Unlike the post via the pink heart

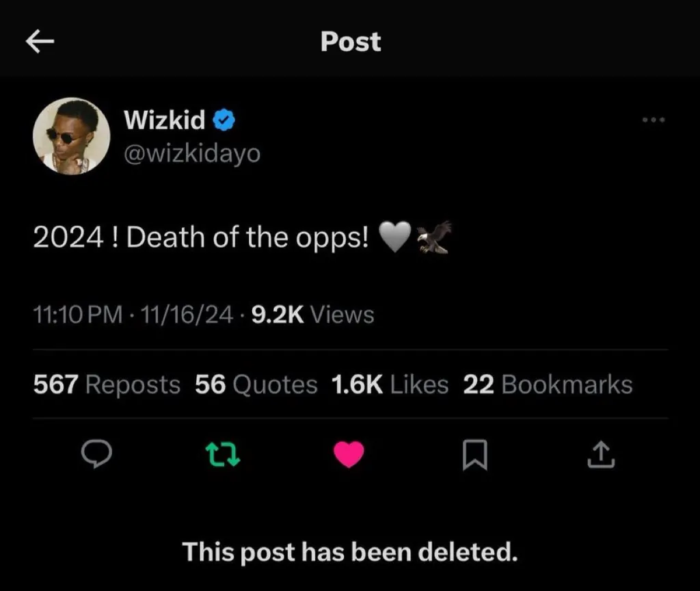pos(349,454)
